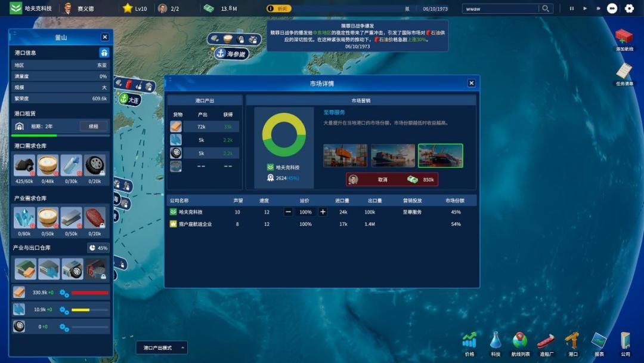Screen dimensions: 644x363
Task: Open the 航线列表 route list
Action: coord(520,344)
